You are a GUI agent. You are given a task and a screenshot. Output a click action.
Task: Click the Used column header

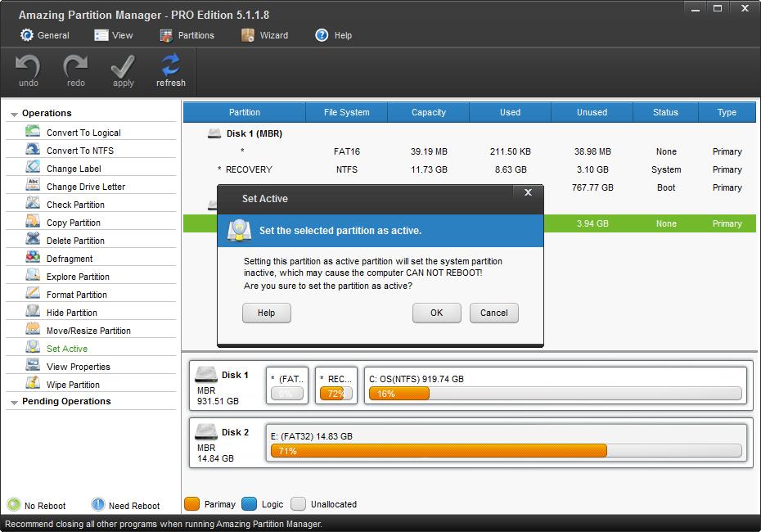click(510, 112)
